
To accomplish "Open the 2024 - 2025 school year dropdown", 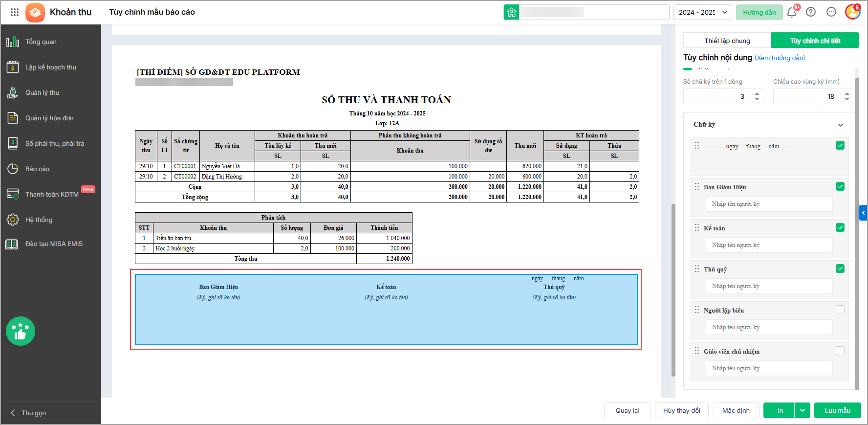I will tap(703, 12).
